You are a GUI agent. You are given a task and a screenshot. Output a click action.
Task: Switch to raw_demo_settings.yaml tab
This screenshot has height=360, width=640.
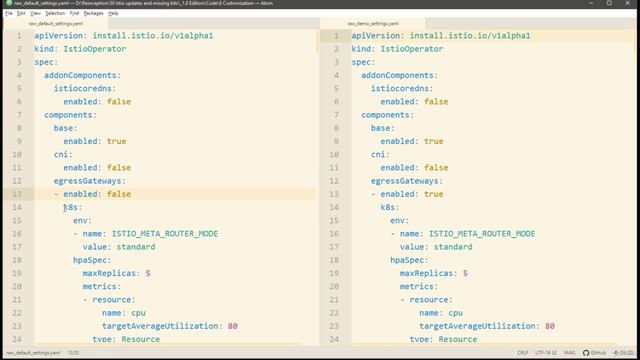pyautogui.click(x=373, y=24)
